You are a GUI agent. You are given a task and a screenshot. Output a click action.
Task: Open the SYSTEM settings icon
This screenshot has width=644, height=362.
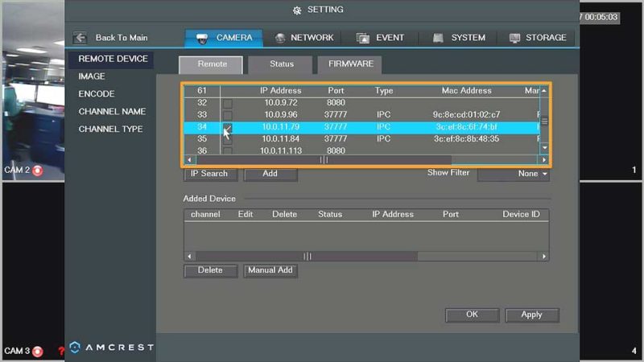(x=438, y=38)
